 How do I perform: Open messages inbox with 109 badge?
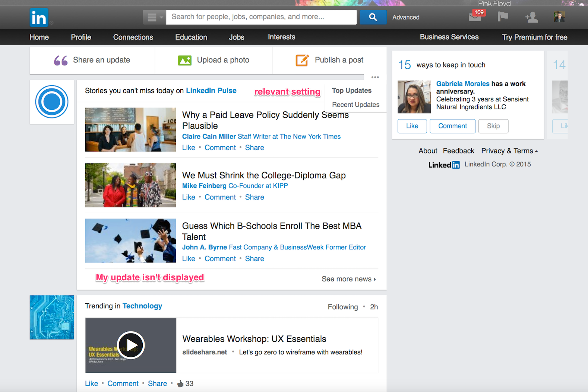click(x=476, y=16)
